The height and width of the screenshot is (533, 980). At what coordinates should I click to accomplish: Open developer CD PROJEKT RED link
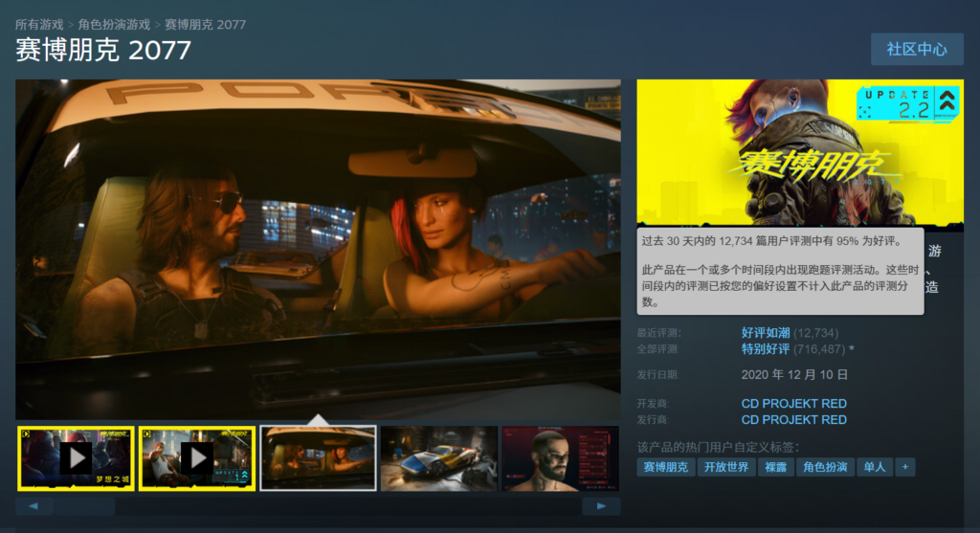(793, 404)
